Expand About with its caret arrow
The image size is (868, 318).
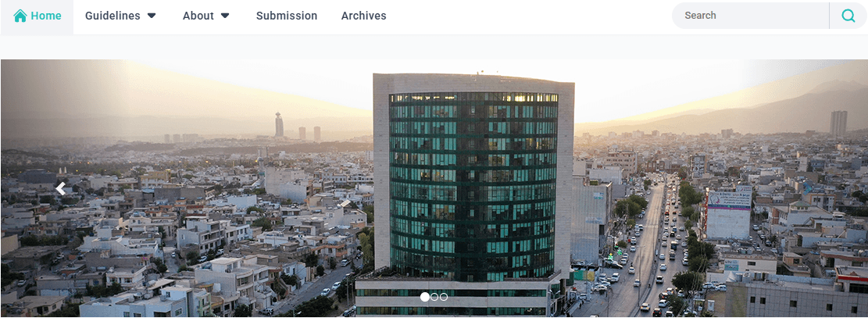pyautogui.click(x=225, y=16)
